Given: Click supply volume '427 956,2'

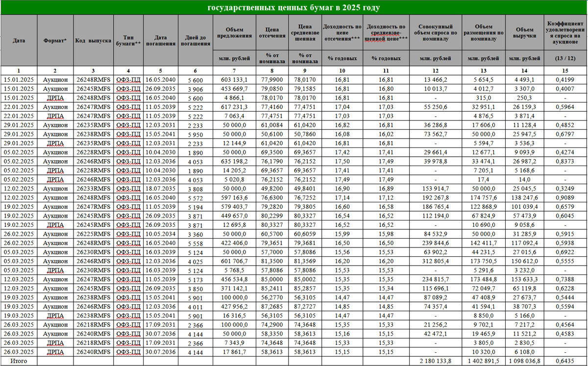Looking at the screenshot, I should pos(235,307).
